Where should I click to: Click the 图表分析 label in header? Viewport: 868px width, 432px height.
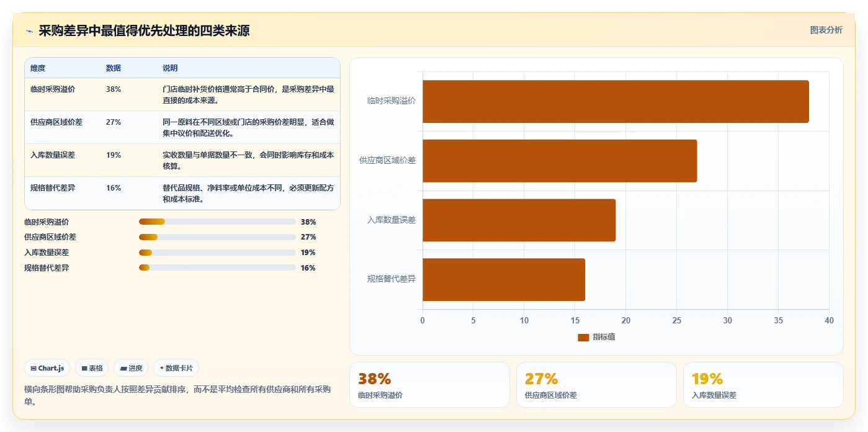826,30
